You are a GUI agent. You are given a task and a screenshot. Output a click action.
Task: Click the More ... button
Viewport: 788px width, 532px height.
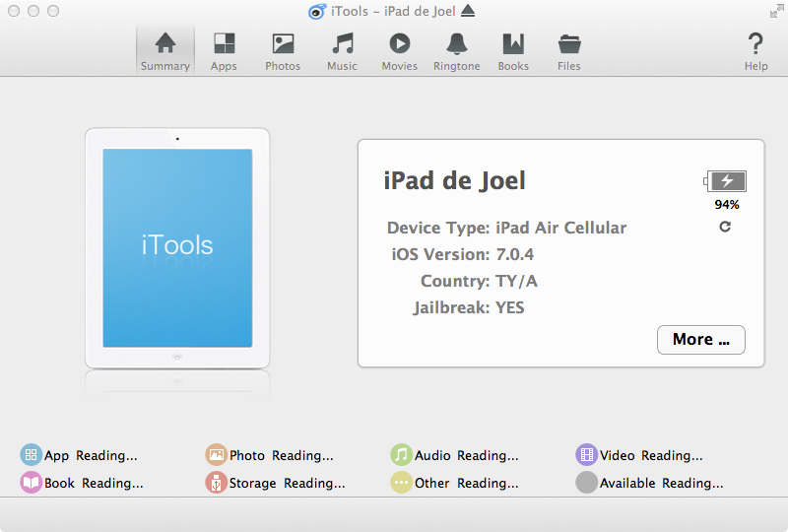pos(701,340)
